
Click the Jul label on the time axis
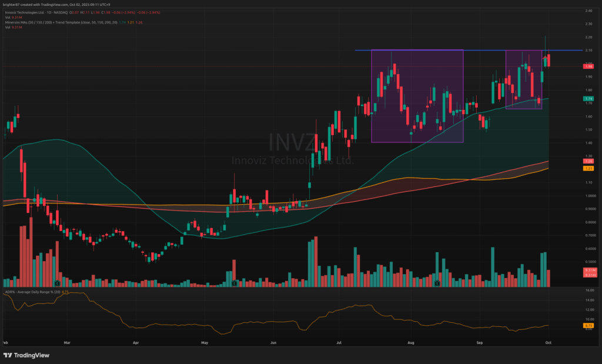pyautogui.click(x=340, y=341)
